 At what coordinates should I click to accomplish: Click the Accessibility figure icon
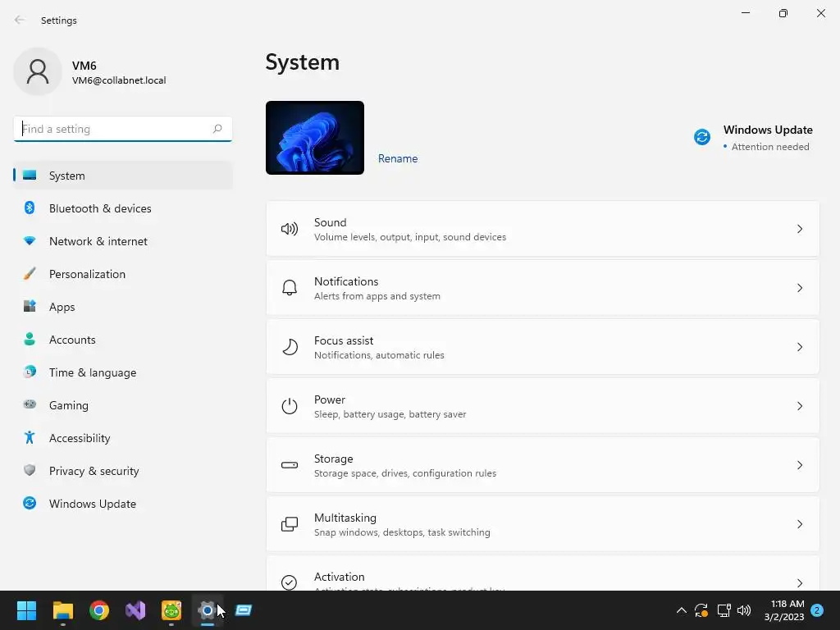tap(30, 438)
